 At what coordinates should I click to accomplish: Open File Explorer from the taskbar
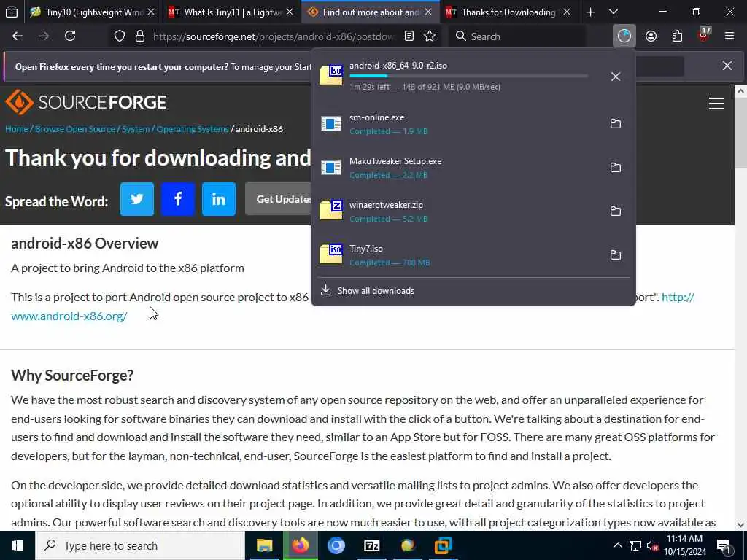(264, 545)
